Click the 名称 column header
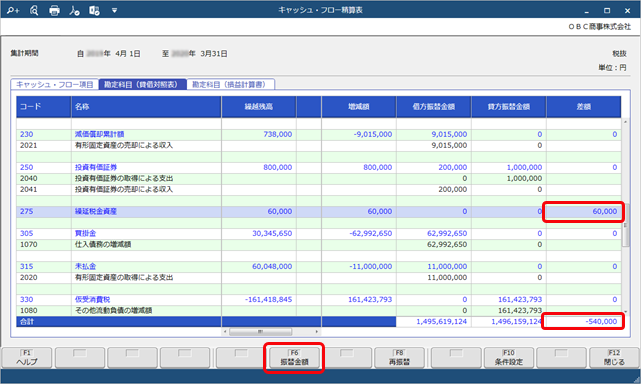Viewport: 641px width, 384px height. (146, 107)
